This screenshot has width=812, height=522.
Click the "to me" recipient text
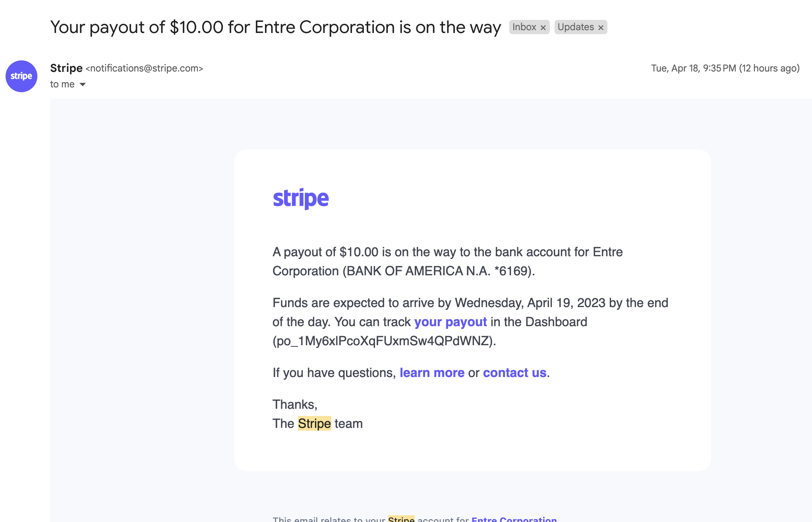tap(62, 84)
